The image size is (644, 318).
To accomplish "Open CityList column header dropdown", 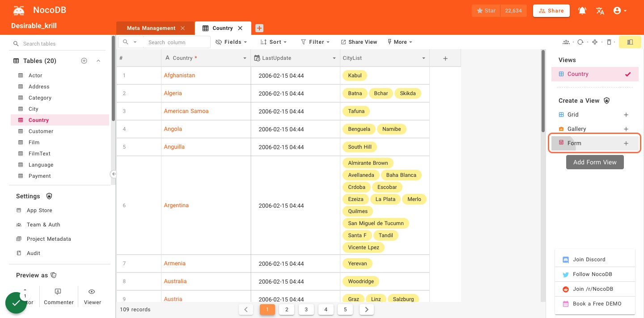I will [x=424, y=58].
